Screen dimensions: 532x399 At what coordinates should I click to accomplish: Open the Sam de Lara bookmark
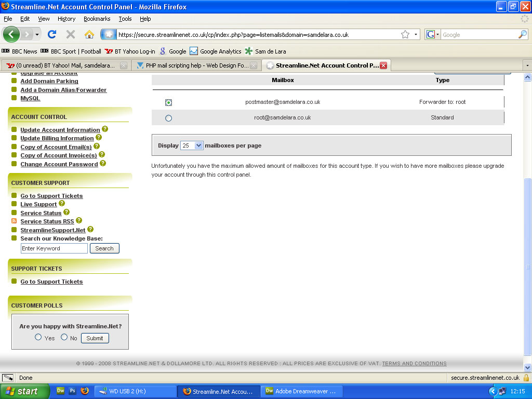pyautogui.click(x=265, y=51)
